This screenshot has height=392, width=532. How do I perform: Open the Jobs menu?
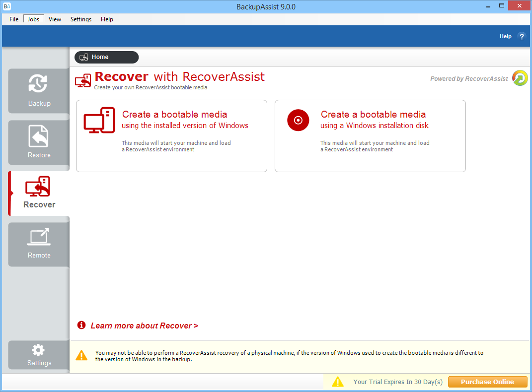pos(33,19)
